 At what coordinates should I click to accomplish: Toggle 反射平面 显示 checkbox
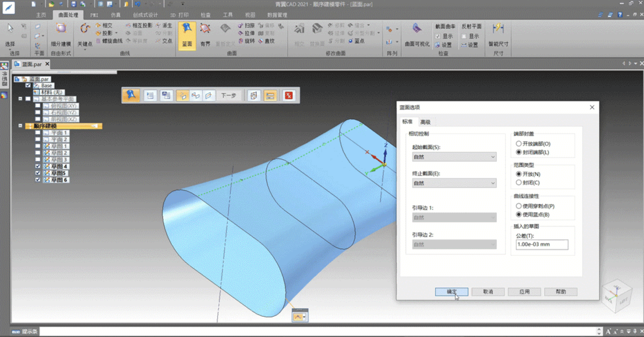pyautogui.click(x=464, y=36)
